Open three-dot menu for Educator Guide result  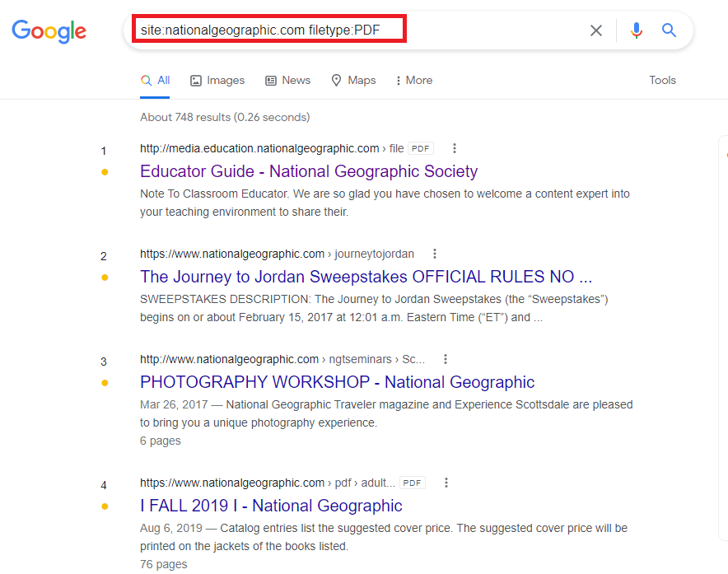(454, 148)
